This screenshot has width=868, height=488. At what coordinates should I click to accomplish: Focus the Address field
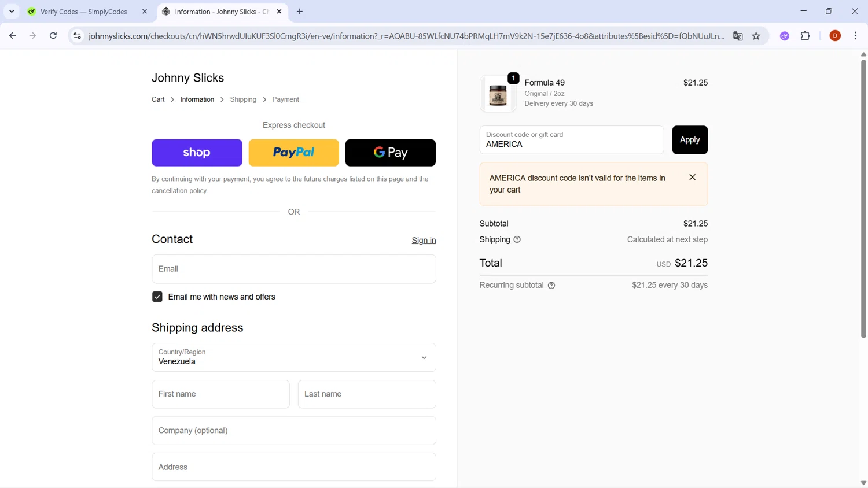(294, 467)
